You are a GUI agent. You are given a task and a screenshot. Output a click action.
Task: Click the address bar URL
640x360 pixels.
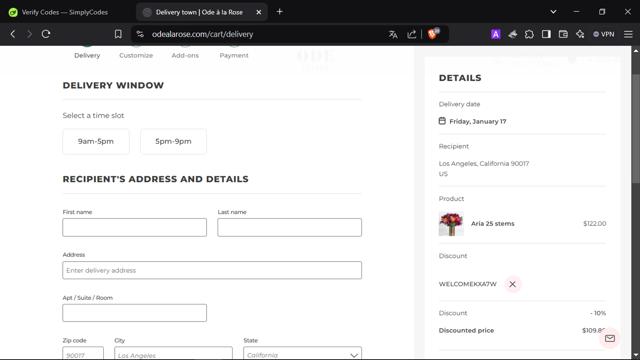(202, 34)
